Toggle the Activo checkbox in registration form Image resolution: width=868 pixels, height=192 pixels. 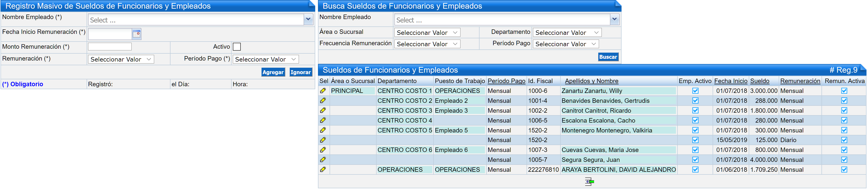[x=237, y=47]
